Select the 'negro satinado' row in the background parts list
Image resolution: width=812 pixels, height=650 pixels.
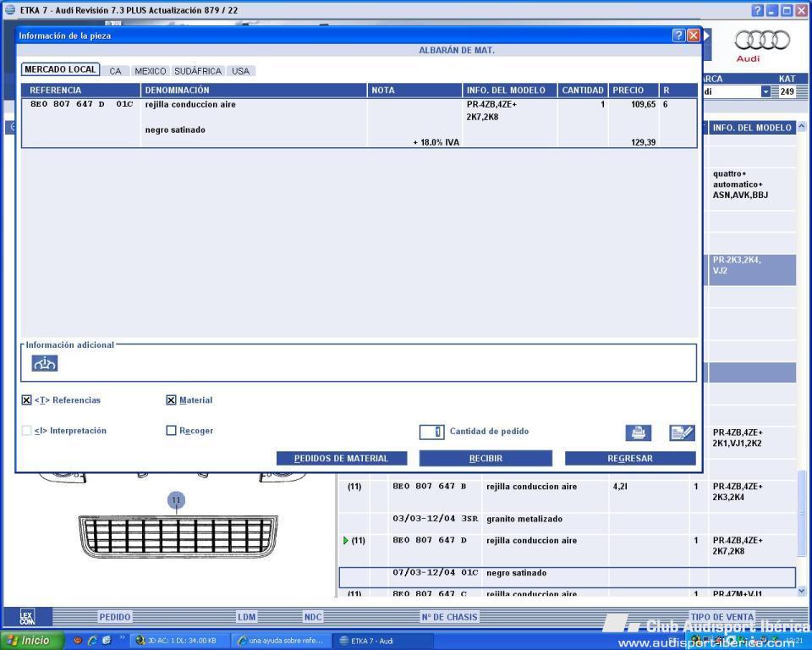pyautogui.click(x=567, y=577)
